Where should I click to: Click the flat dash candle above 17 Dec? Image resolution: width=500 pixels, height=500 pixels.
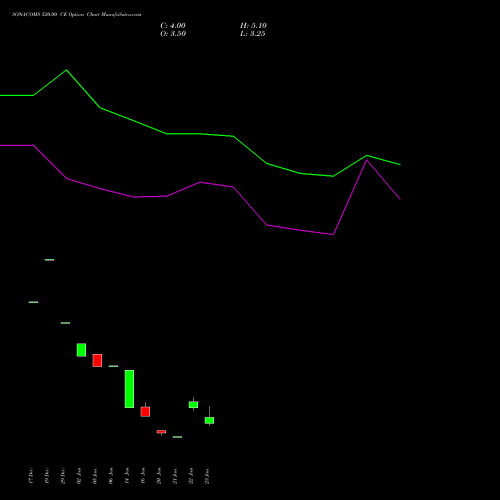click(x=33, y=302)
